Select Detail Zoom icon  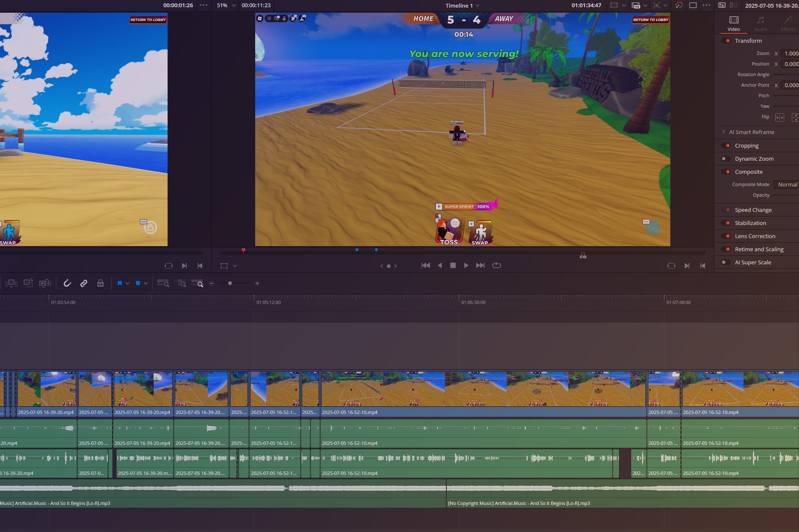click(180, 283)
